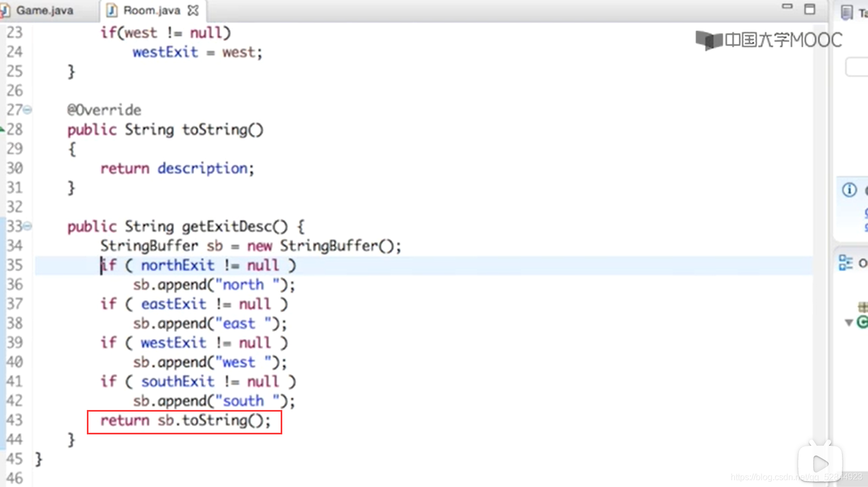Click on 'public String getExitDesc()' declaration

pyautogui.click(x=178, y=227)
